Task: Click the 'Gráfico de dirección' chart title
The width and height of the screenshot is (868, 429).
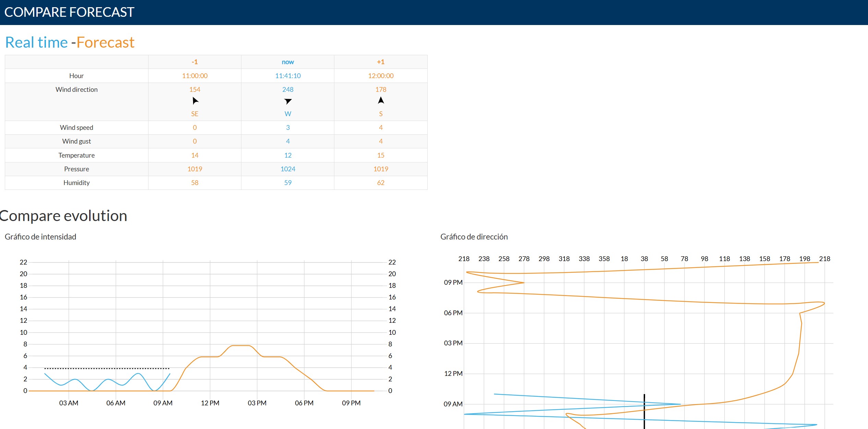Action: (474, 237)
